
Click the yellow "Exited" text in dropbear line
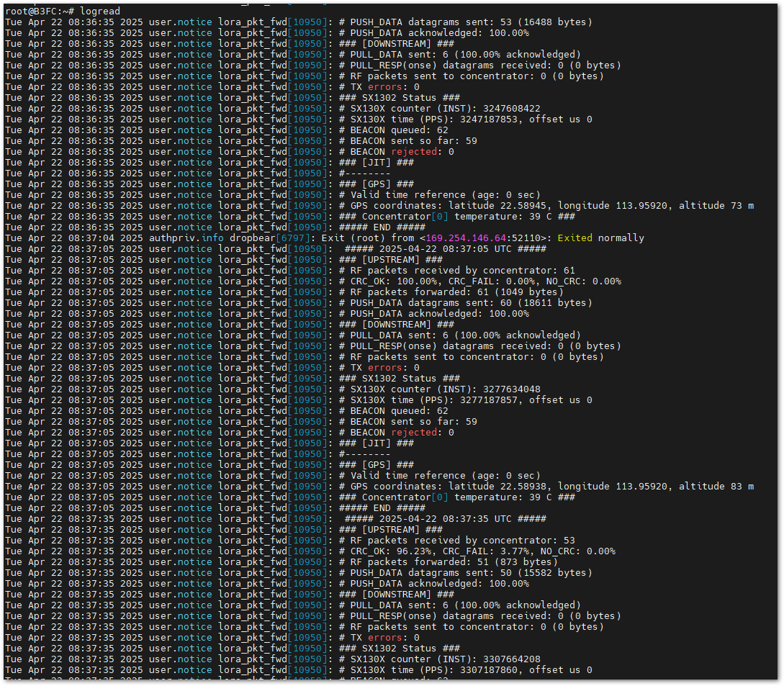577,238
